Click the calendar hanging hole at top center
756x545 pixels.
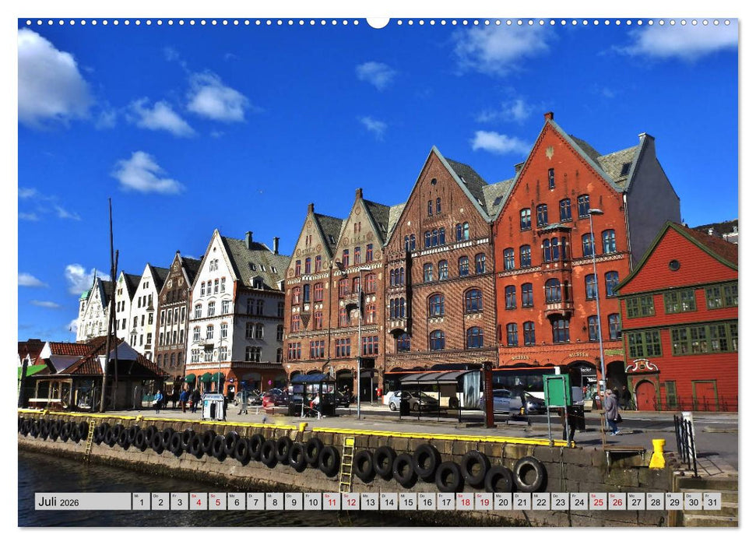tap(378, 22)
